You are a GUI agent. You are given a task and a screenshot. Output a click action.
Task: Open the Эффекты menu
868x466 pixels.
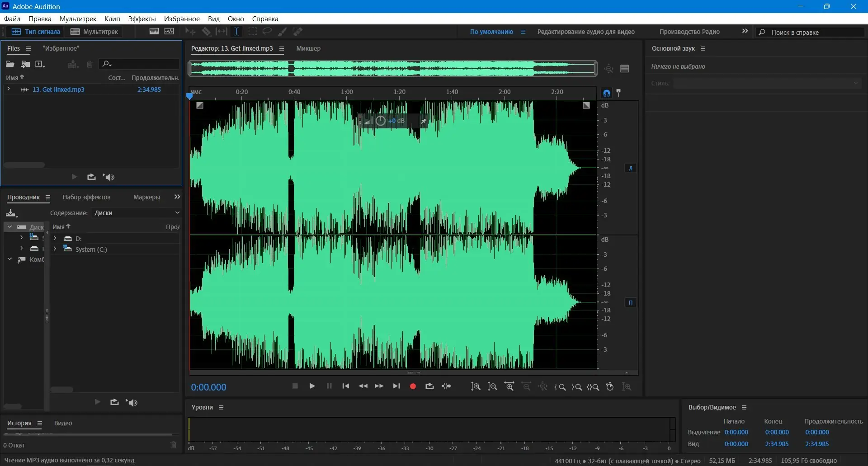pyautogui.click(x=142, y=19)
